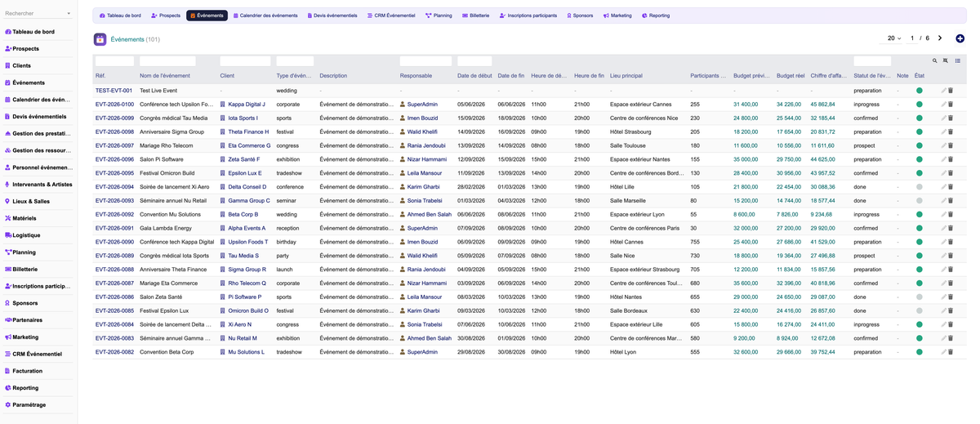This screenshot has height=424, width=980.
Task: Click the page number field showing 1
Action: (x=912, y=38)
